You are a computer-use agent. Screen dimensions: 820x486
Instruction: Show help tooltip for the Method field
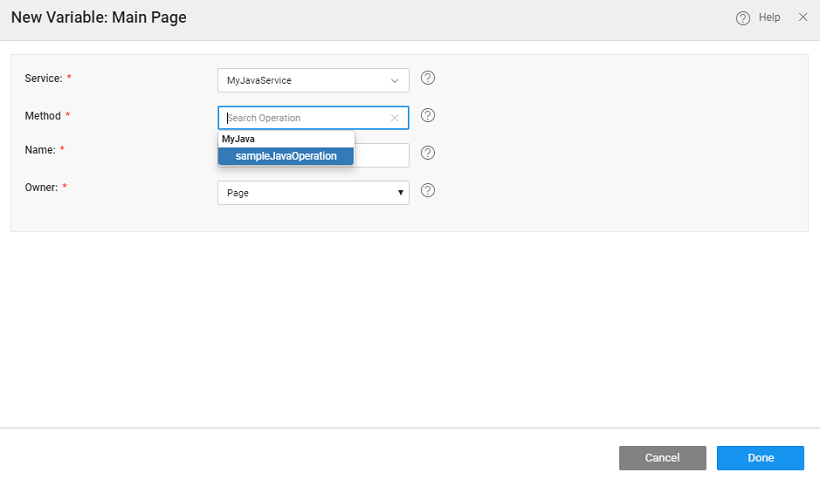[428, 115]
